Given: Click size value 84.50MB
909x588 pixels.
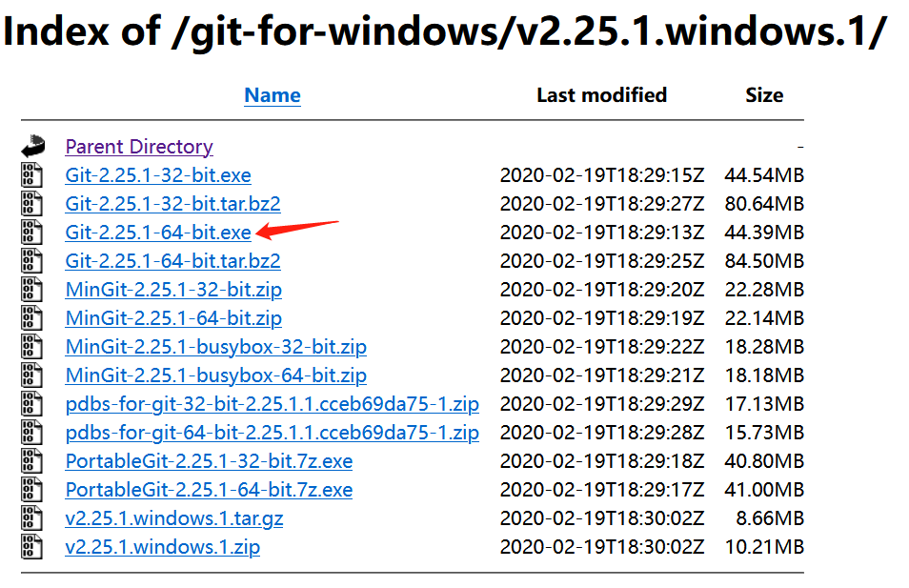Looking at the screenshot, I should (x=764, y=261).
